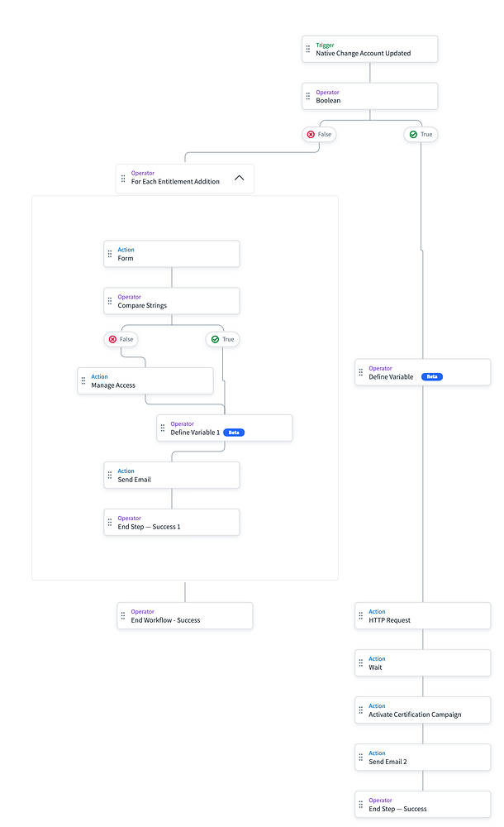Select the False branch below the Boolean operator
The height and width of the screenshot is (827, 504).
click(319, 134)
